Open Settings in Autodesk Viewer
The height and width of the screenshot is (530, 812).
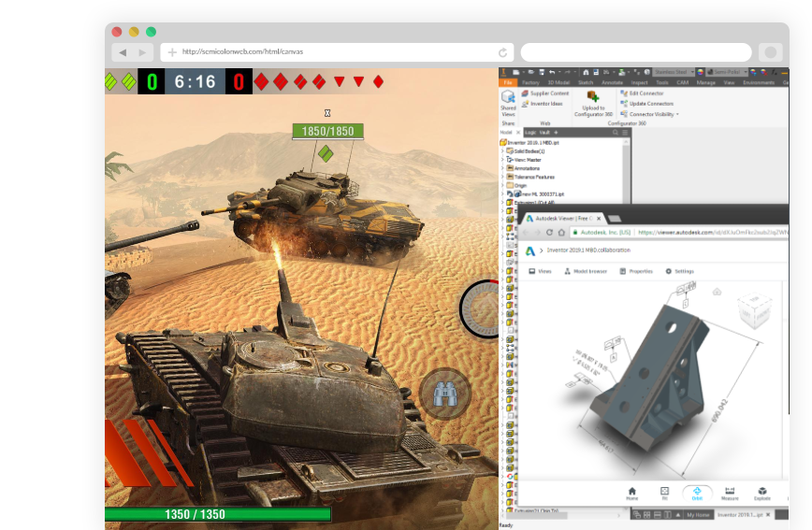[x=679, y=271]
